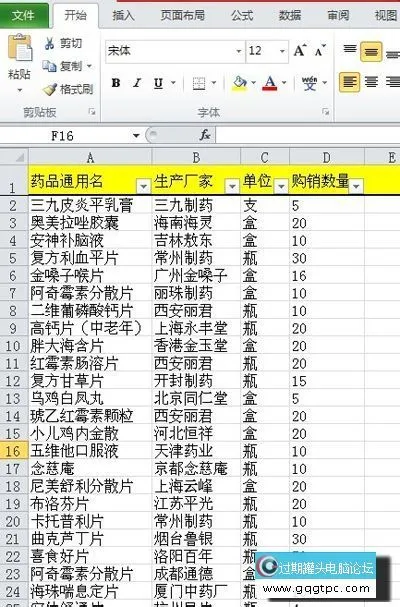The image size is (400, 607).
Task: Click into the formula bar
Action: [x=308, y=135]
